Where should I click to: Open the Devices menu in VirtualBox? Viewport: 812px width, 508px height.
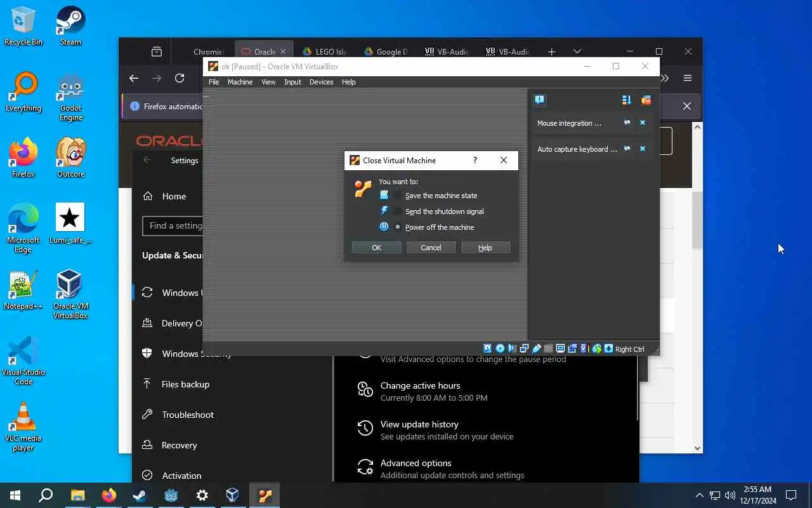coord(321,82)
